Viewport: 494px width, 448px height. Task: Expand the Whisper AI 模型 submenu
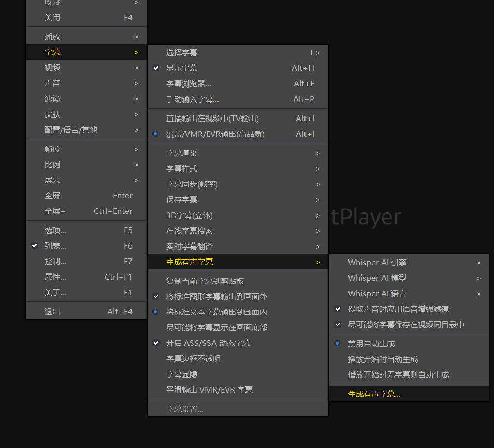pos(377,278)
